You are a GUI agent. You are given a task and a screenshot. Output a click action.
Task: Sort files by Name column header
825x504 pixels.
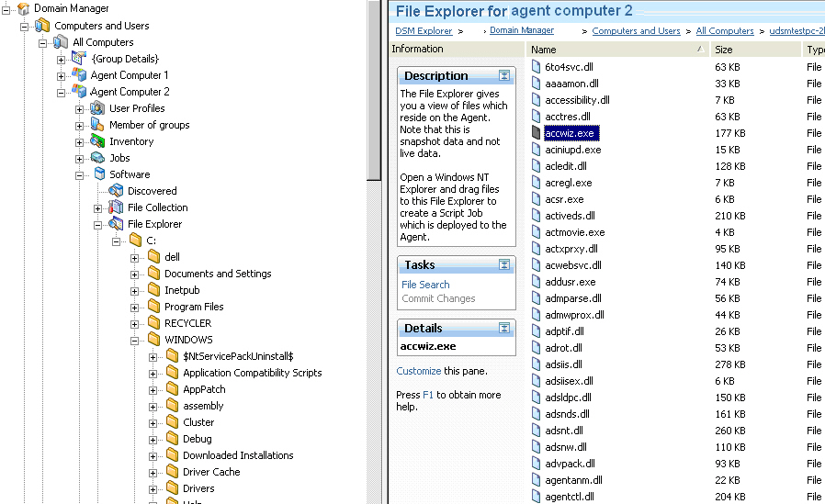pos(617,50)
